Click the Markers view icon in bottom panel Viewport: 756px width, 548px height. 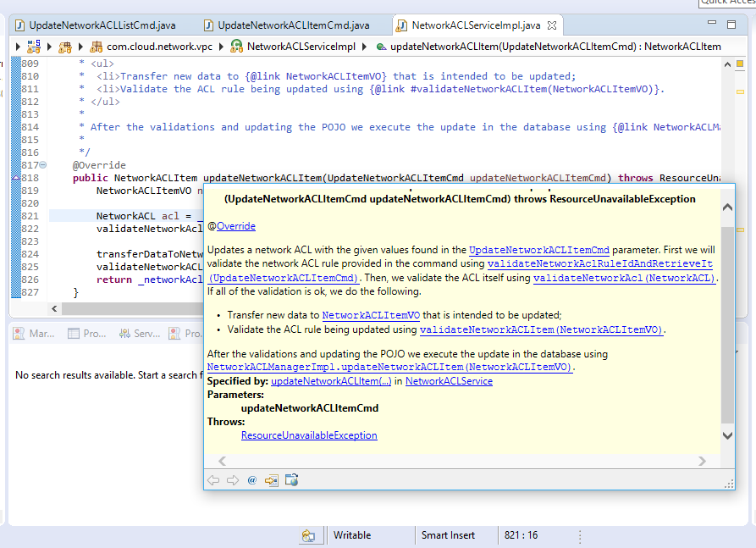point(19,334)
